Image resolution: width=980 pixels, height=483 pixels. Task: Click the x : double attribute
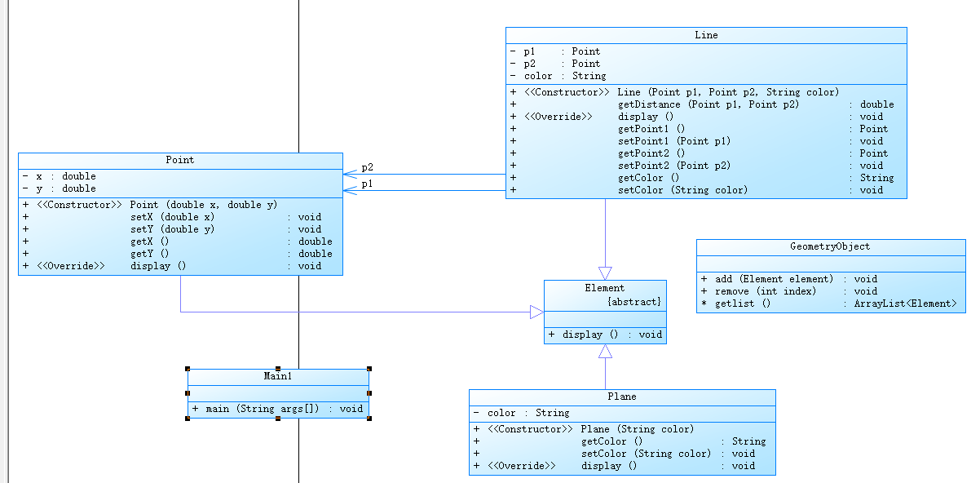(x=59, y=176)
